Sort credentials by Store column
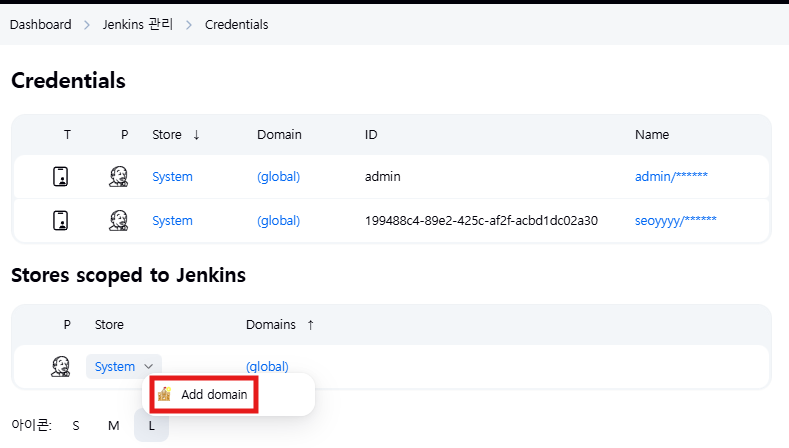 click(176, 134)
